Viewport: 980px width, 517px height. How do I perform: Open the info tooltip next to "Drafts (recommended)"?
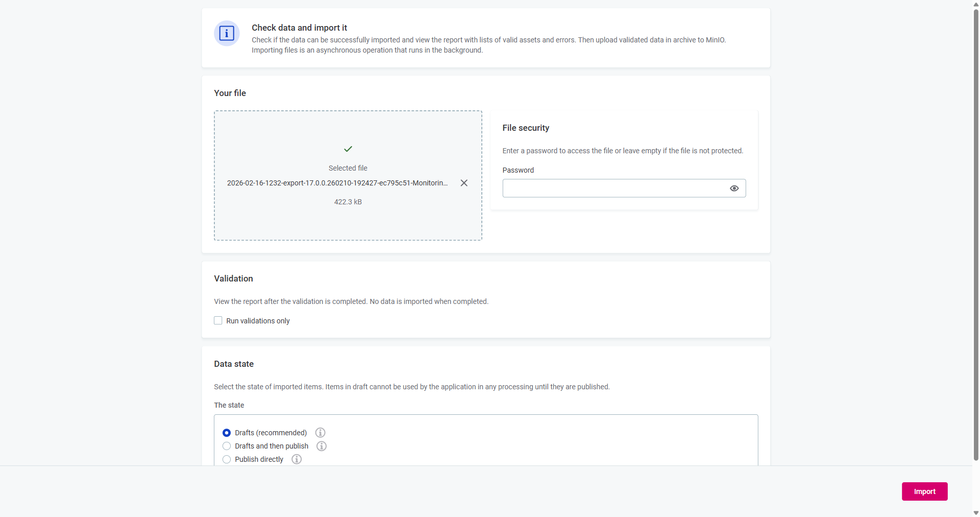pos(320,433)
